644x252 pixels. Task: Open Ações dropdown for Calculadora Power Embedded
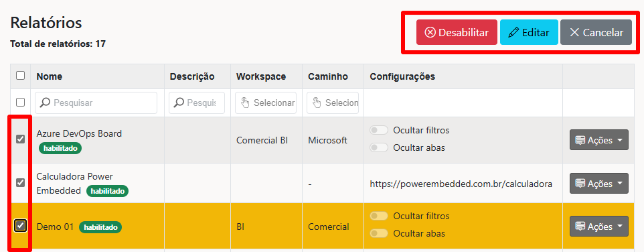[599, 184]
